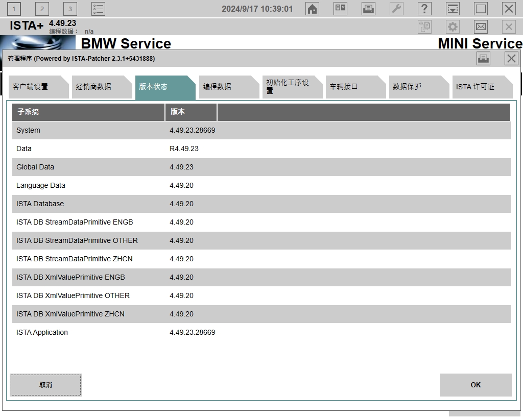Select ISTA DB XmlValuePrimitive OTHER row
This screenshot has width=523, height=420.
click(x=261, y=295)
